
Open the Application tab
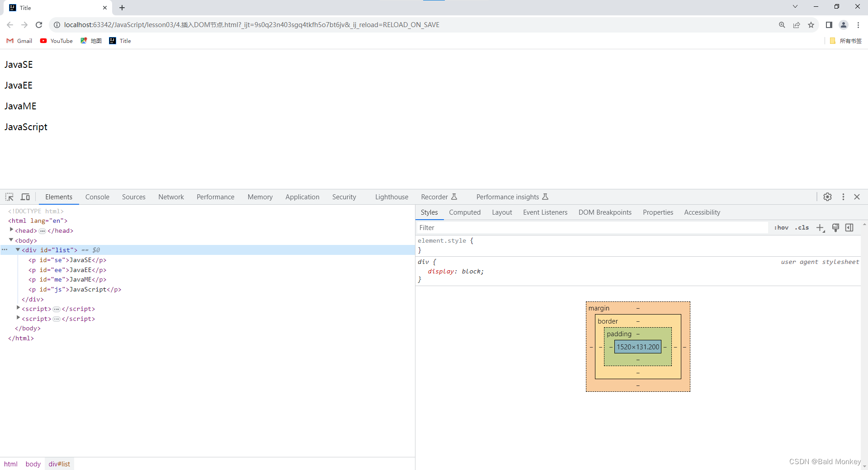coord(302,197)
